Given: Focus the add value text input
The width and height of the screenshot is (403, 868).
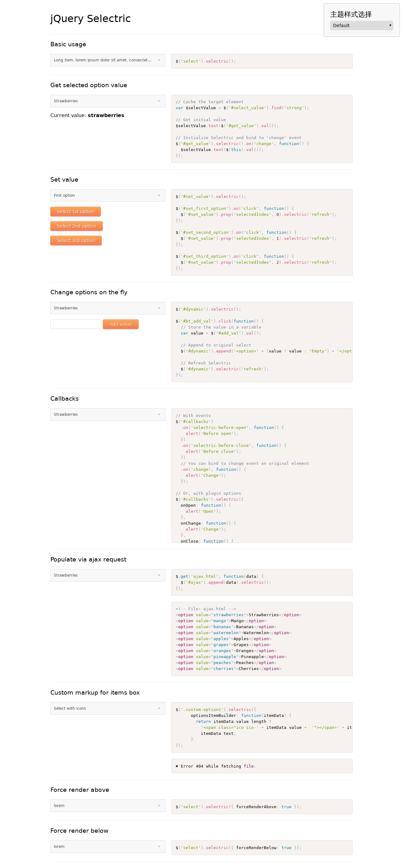Looking at the screenshot, I should (76, 324).
